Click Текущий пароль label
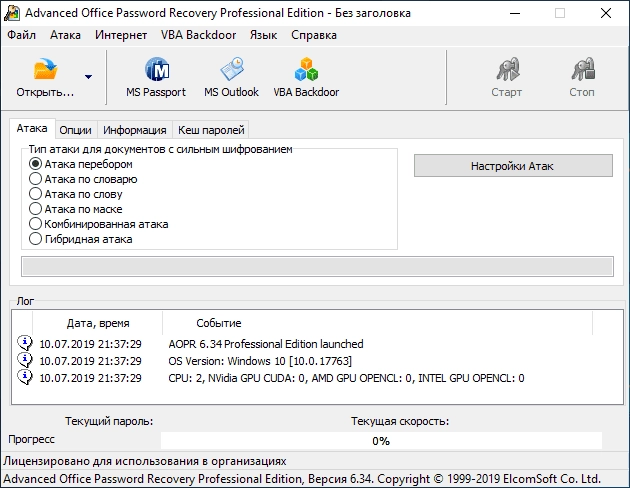Viewport: 630px width, 488px height. [x=109, y=421]
